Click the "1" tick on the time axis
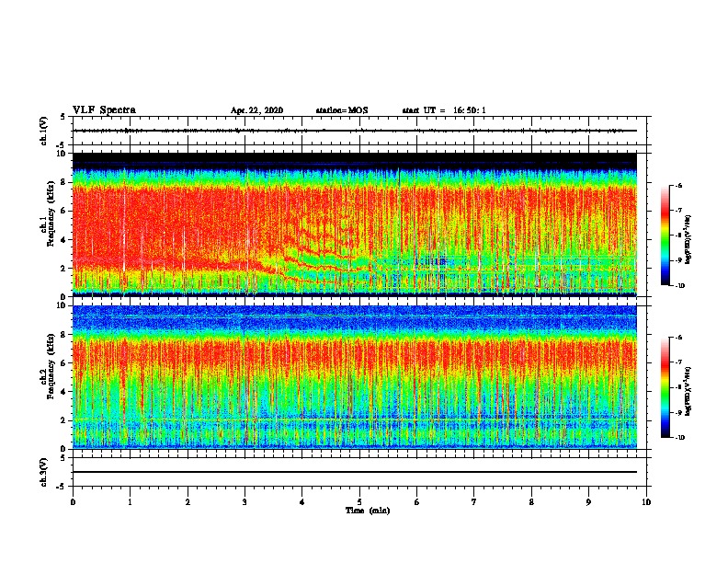This screenshot has height=563, width=728. (130, 502)
